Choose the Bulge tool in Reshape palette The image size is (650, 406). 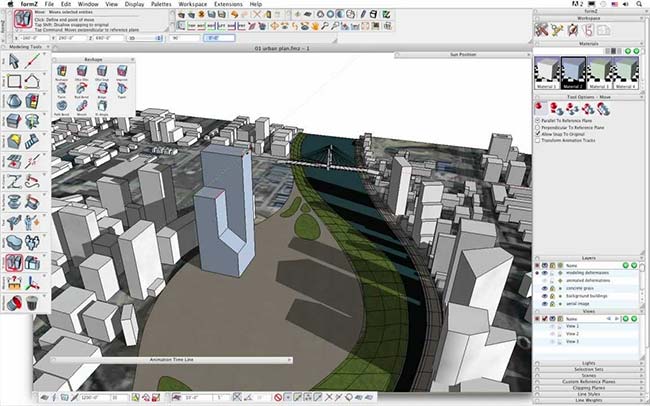pyautogui.click(x=102, y=89)
